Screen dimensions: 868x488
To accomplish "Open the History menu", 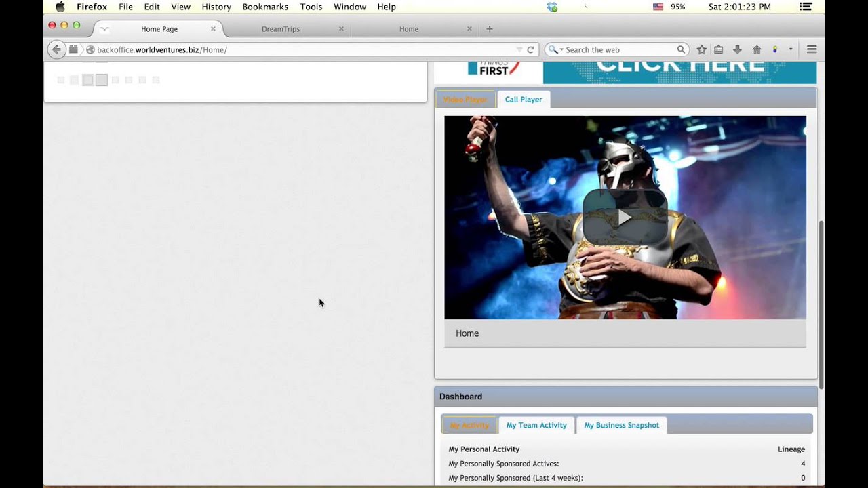I will pos(216,7).
